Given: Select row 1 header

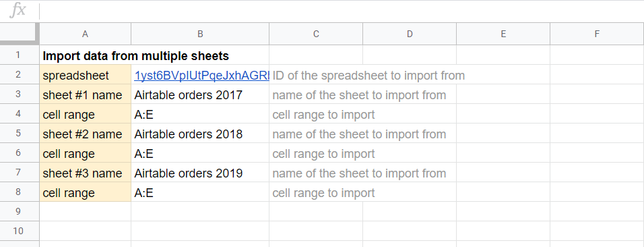Looking at the screenshot, I should (x=20, y=55).
